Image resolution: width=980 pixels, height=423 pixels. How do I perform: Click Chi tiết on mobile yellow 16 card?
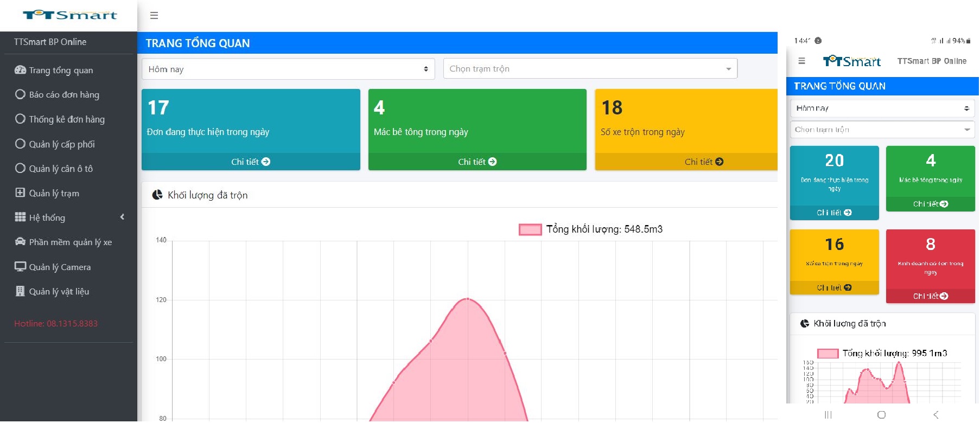pos(834,287)
